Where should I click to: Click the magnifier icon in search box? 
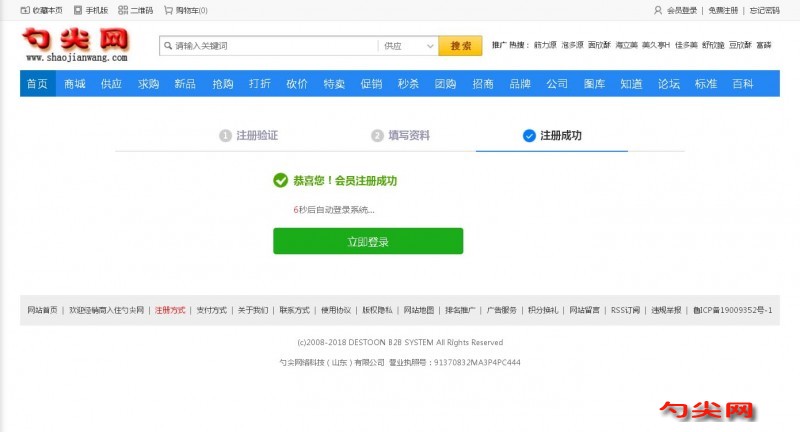click(x=168, y=46)
